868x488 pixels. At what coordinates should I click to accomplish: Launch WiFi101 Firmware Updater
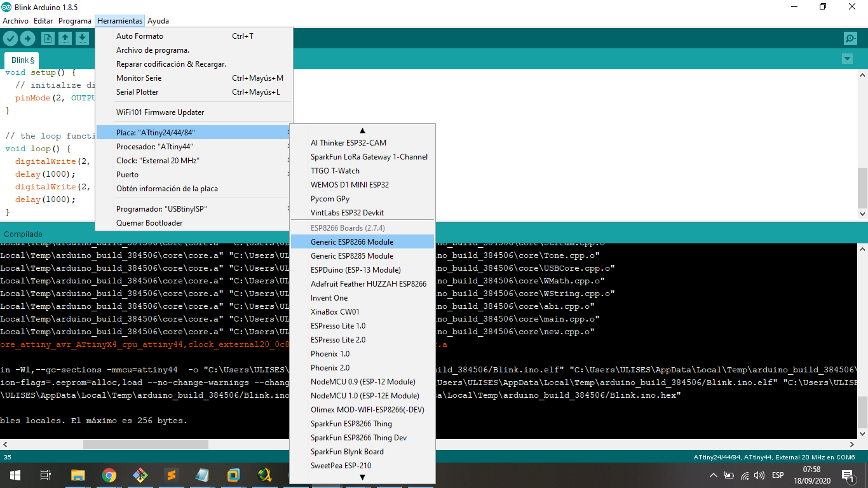pos(194,112)
